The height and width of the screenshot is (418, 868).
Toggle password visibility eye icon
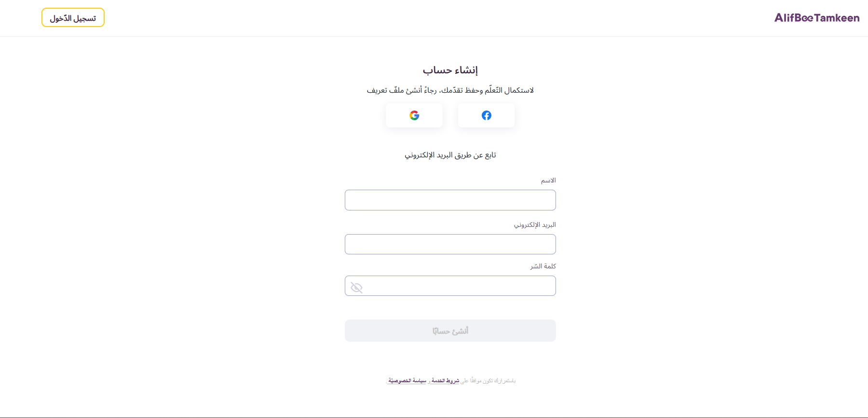click(356, 288)
